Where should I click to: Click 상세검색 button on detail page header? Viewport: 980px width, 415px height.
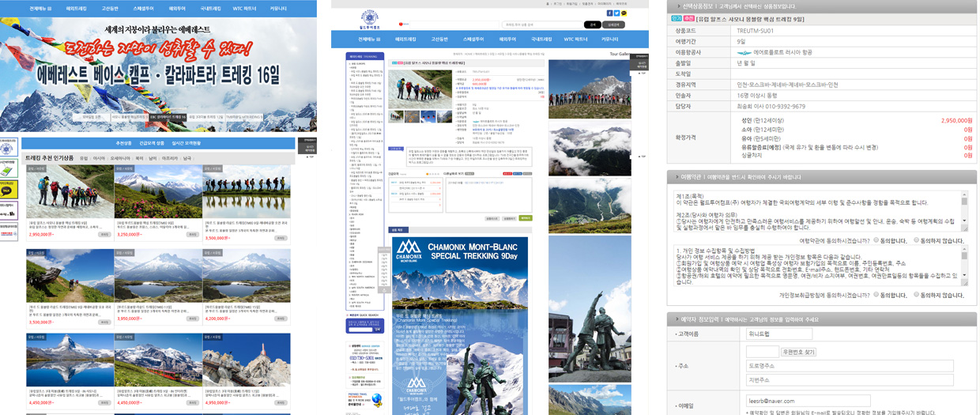[613, 25]
